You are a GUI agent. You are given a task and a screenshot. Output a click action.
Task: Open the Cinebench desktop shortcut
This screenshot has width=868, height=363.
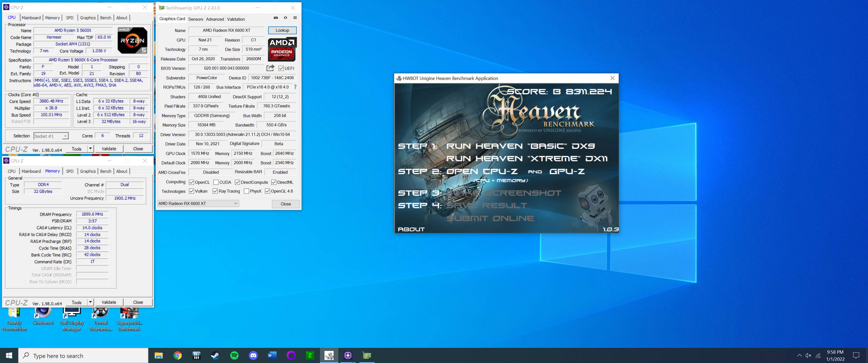click(43, 317)
